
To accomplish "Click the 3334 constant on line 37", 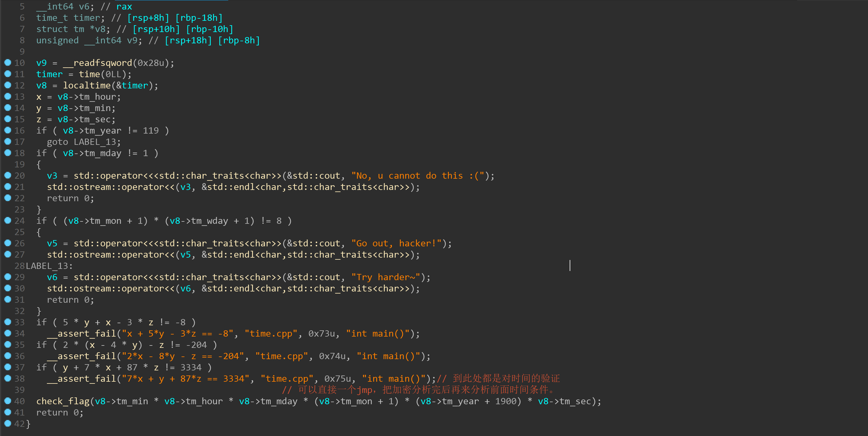I will click(x=191, y=368).
